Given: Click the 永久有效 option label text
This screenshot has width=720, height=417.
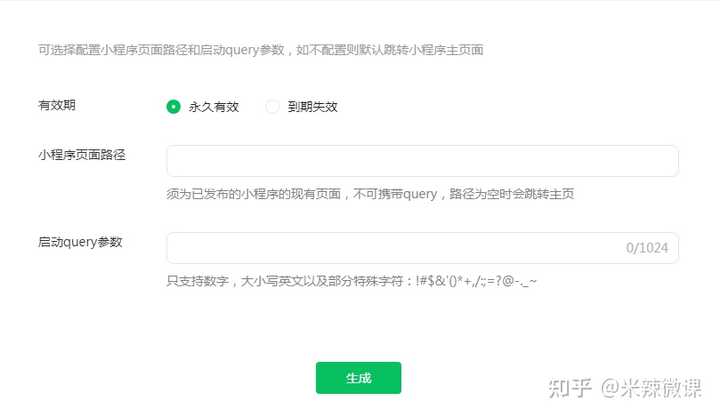Looking at the screenshot, I should (x=214, y=107).
